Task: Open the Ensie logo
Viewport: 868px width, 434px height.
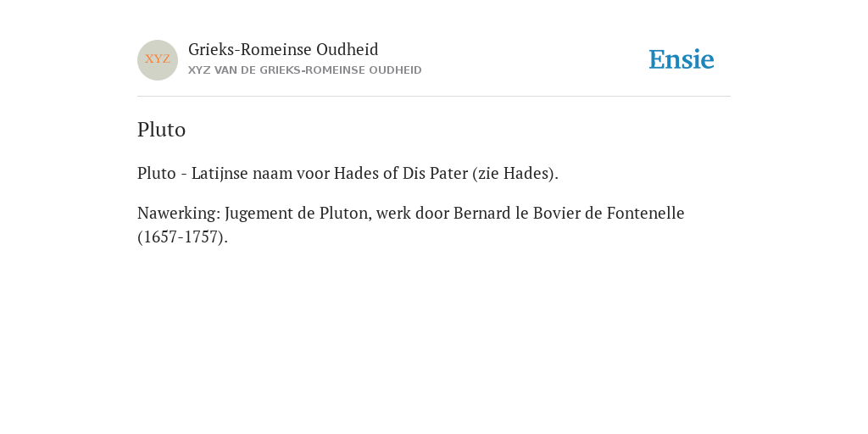Action: 682,59
